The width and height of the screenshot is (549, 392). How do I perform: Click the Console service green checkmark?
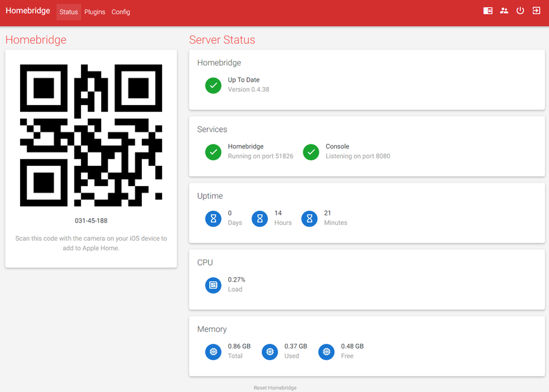311,152
